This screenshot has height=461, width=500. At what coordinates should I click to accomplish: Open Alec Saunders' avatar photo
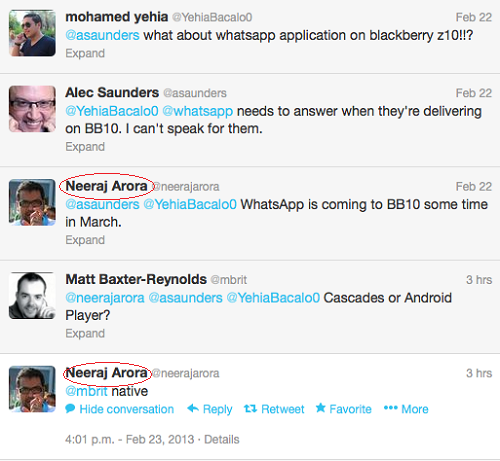[32, 109]
